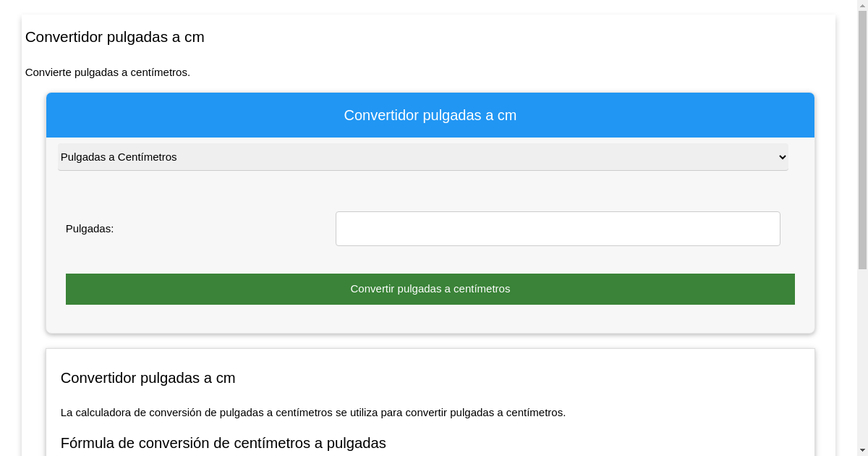Click the conversion formula heading

tap(223, 443)
